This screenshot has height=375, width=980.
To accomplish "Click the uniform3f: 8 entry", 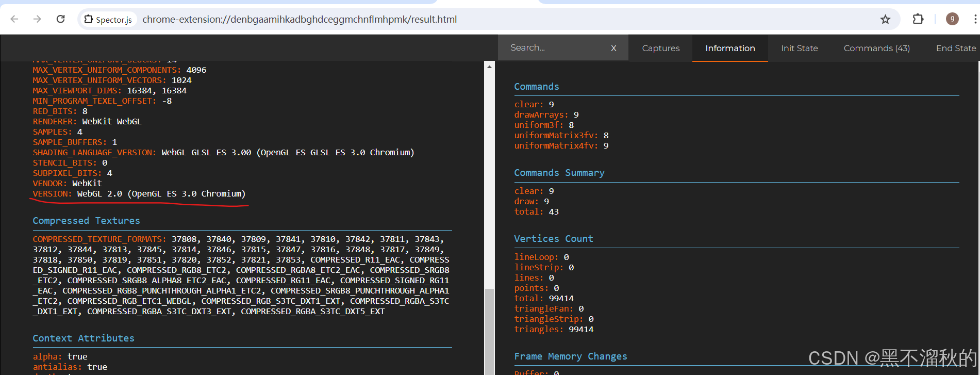I will pyautogui.click(x=544, y=125).
